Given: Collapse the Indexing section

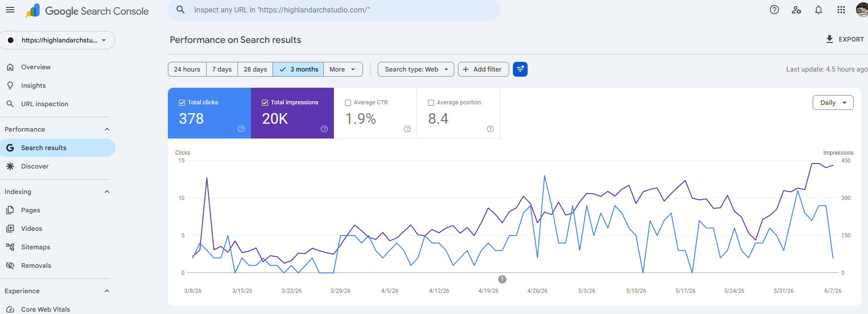Looking at the screenshot, I should point(107,192).
